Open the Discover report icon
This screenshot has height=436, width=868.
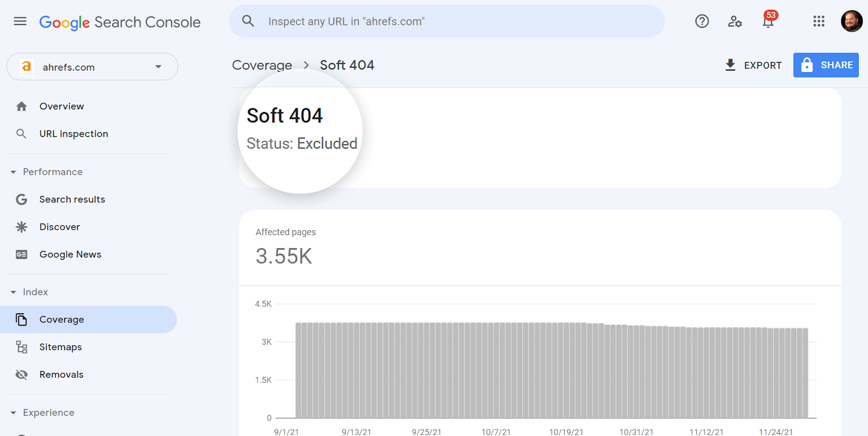click(x=21, y=226)
